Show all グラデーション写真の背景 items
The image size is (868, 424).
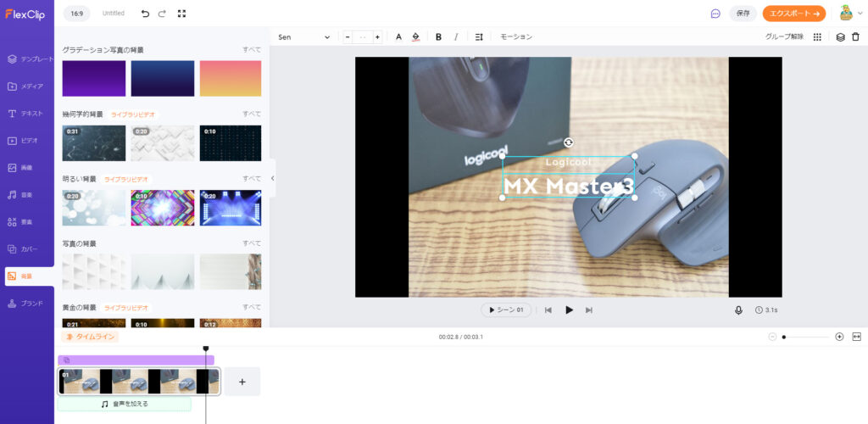(x=252, y=50)
